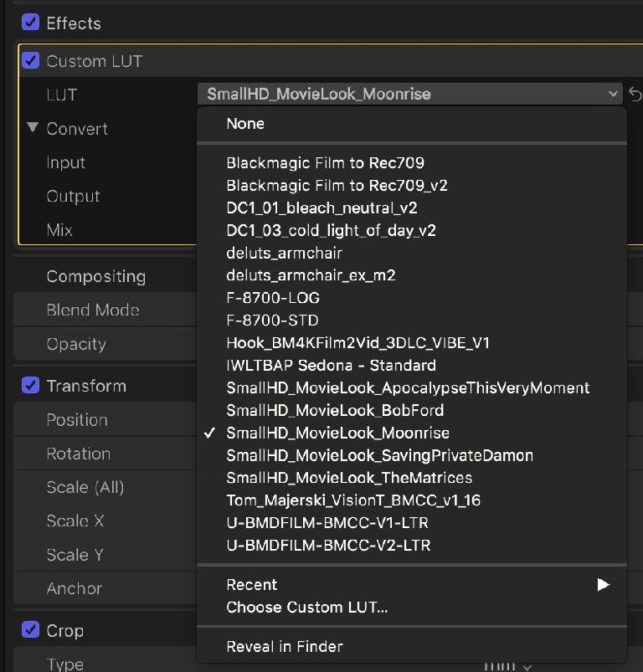Click Choose Custom LUT…

pyautogui.click(x=307, y=608)
